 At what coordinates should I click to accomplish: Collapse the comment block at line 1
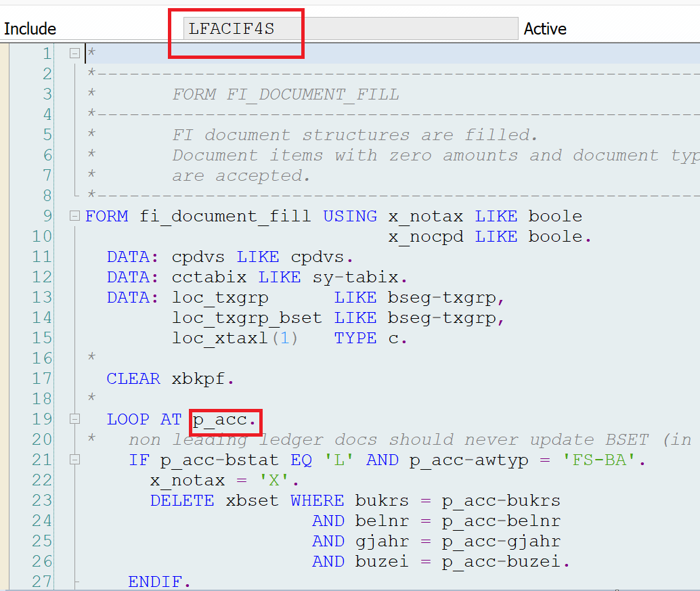point(74,53)
